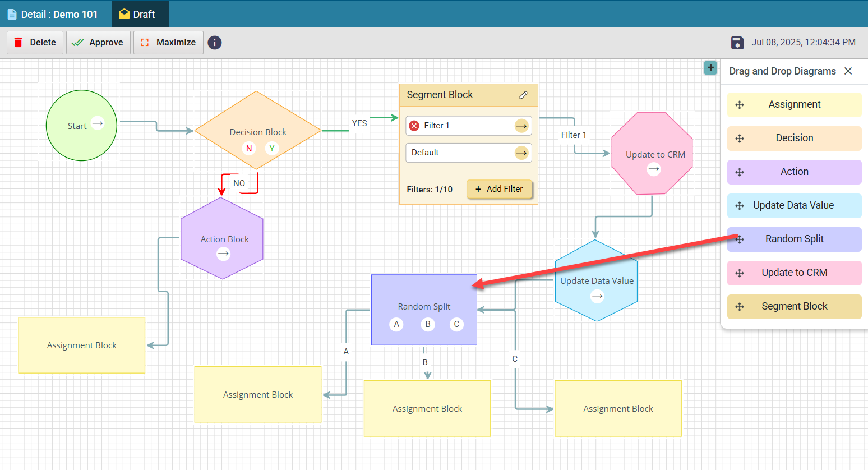
Task: Click the N output of Decision Block
Action: (x=249, y=149)
